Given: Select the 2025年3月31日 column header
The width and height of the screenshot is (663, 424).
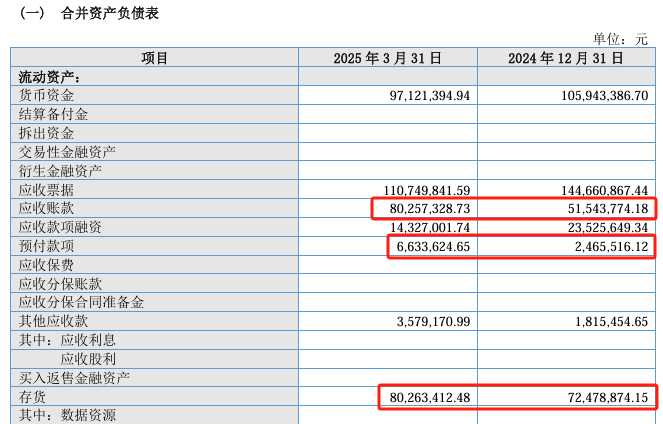Looking at the screenshot, I should [388, 58].
